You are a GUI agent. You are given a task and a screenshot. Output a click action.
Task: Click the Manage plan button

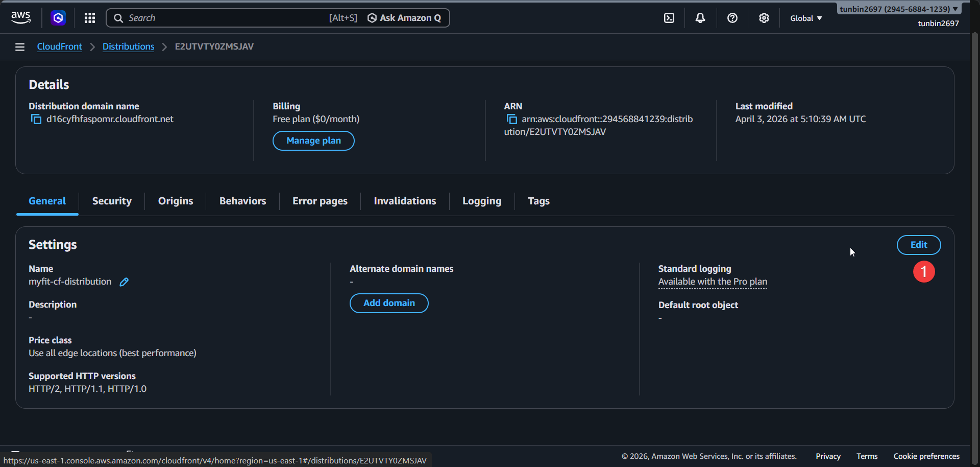pos(313,141)
